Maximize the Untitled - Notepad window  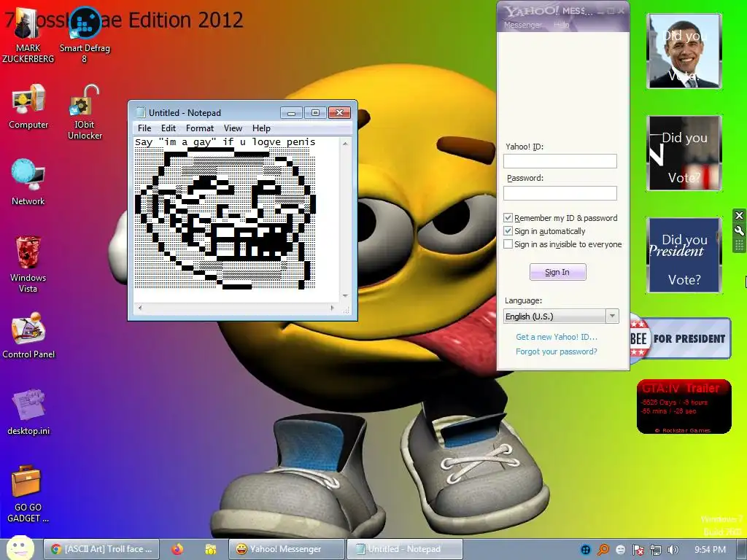(315, 113)
